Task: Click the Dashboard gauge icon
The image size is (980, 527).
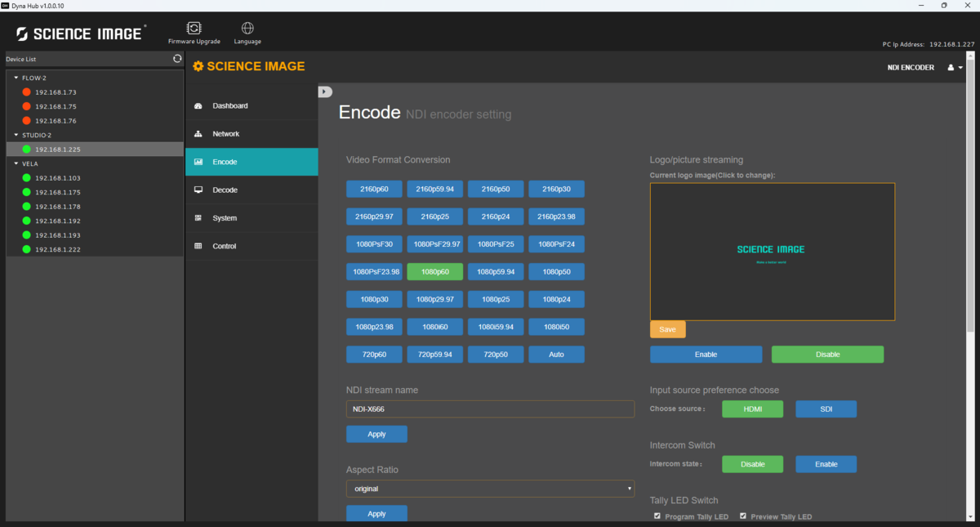Action: point(198,106)
